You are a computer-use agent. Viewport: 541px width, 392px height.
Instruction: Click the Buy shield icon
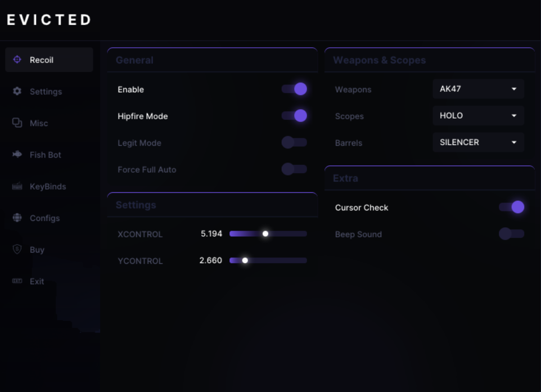tap(17, 249)
